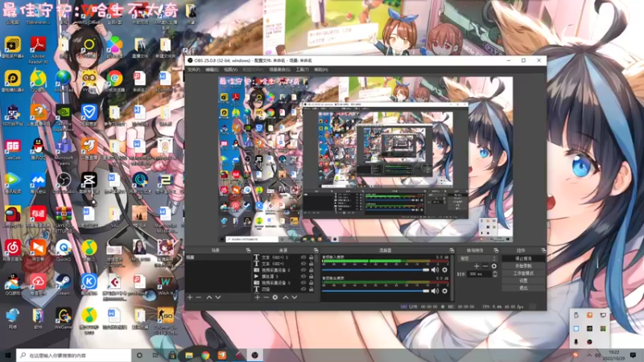Open 音频输出捕获 channel gear options menu

coord(445,290)
